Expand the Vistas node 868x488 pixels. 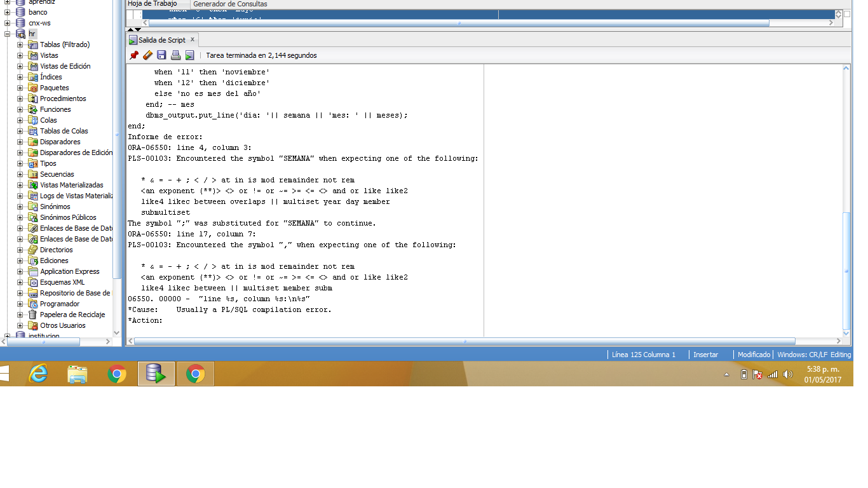pos(20,55)
